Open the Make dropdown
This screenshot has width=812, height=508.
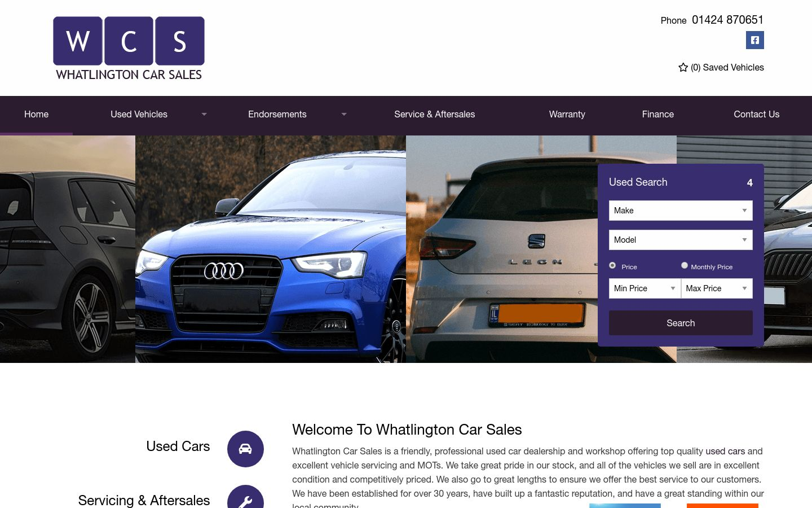click(x=681, y=211)
